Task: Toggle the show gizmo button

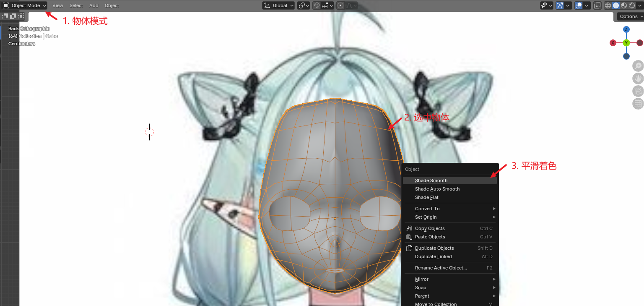Action: (x=559, y=5)
